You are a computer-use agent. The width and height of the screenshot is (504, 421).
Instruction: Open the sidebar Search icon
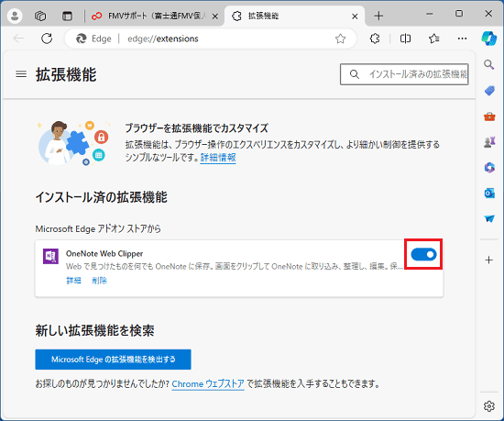pos(489,64)
